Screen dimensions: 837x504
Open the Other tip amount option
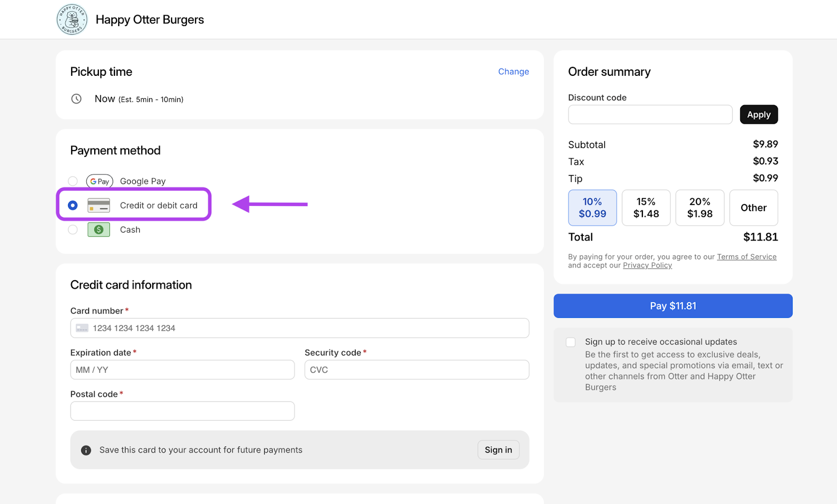coord(753,208)
